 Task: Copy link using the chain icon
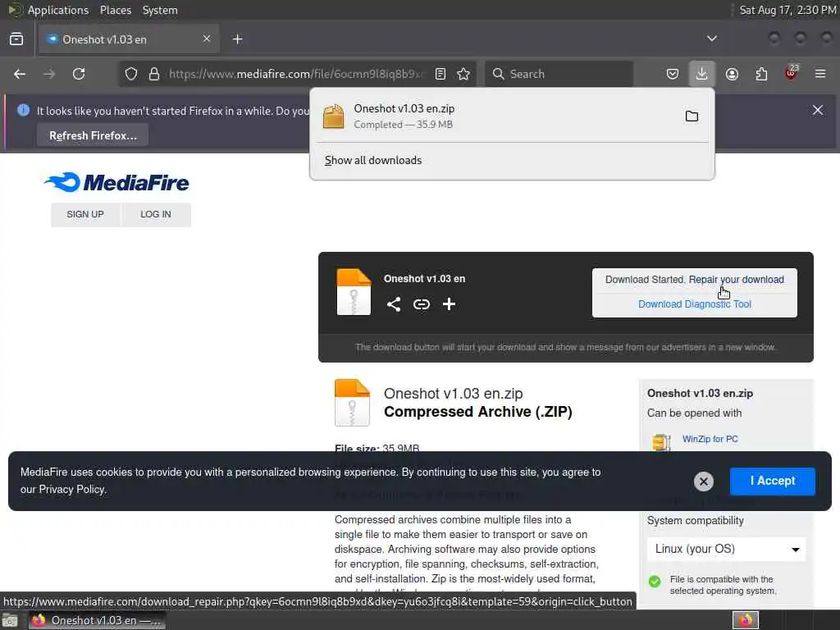tap(422, 304)
